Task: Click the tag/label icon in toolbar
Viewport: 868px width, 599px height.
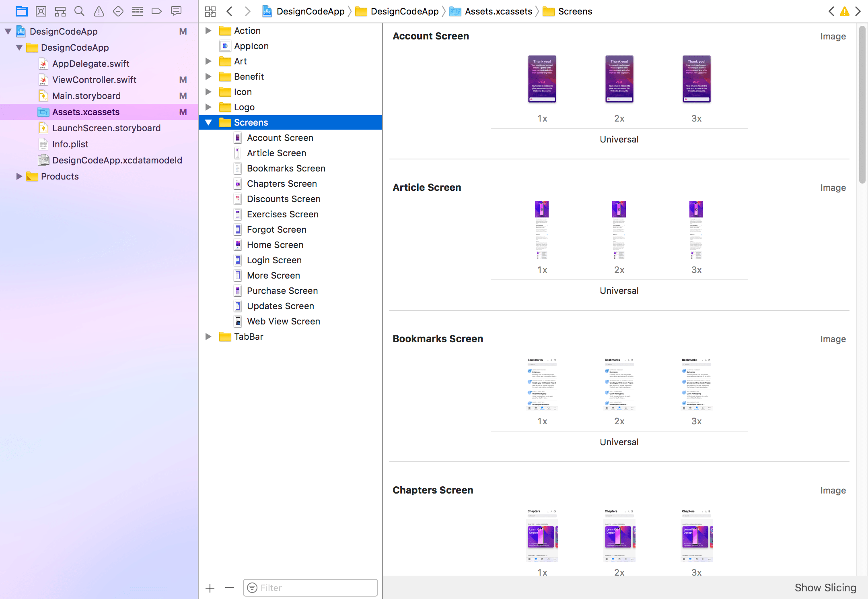Action: [157, 10]
